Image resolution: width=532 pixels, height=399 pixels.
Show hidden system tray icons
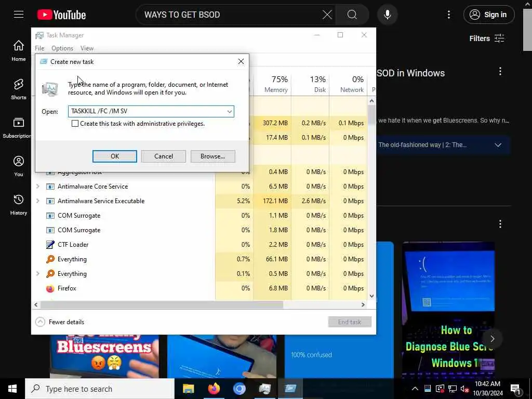coord(415,389)
